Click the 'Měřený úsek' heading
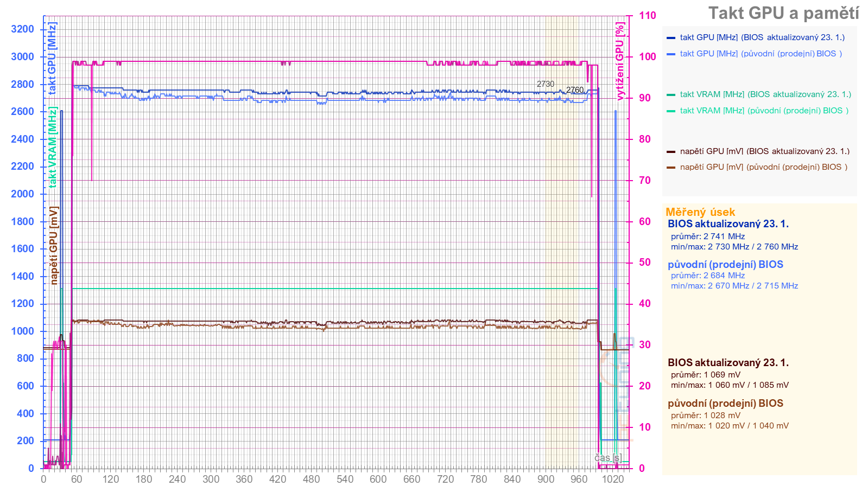Screen dimensions: 868x486 click(x=700, y=212)
